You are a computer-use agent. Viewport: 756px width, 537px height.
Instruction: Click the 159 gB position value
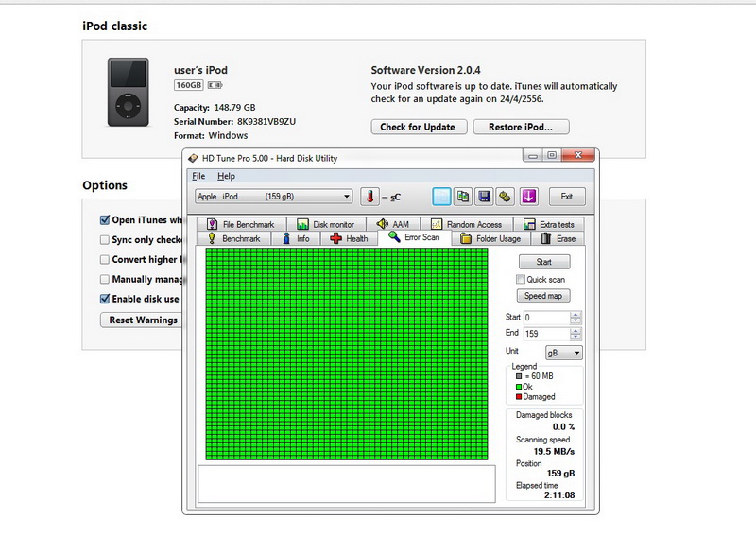[x=560, y=474]
